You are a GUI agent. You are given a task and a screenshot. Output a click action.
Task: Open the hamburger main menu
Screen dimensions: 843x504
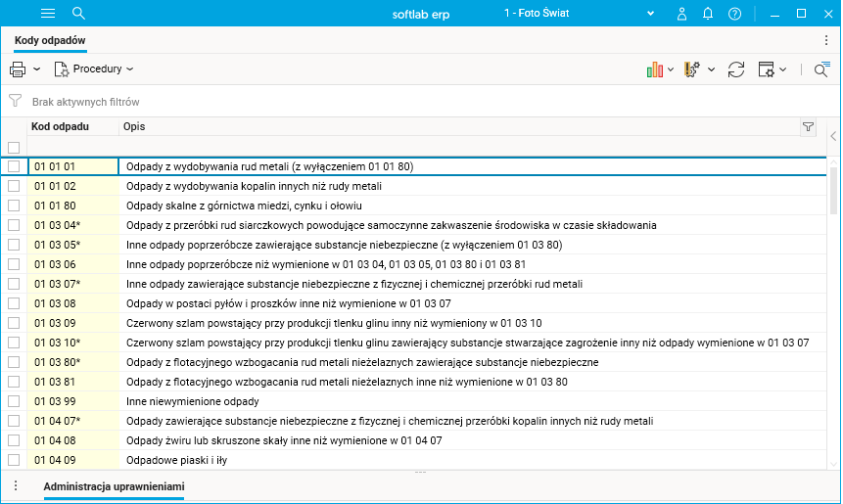tap(48, 13)
